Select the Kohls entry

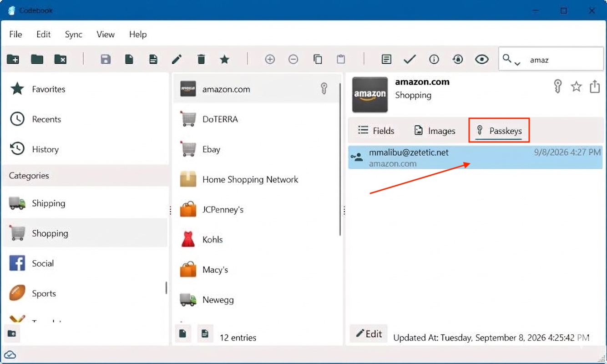[x=256, y=240]
